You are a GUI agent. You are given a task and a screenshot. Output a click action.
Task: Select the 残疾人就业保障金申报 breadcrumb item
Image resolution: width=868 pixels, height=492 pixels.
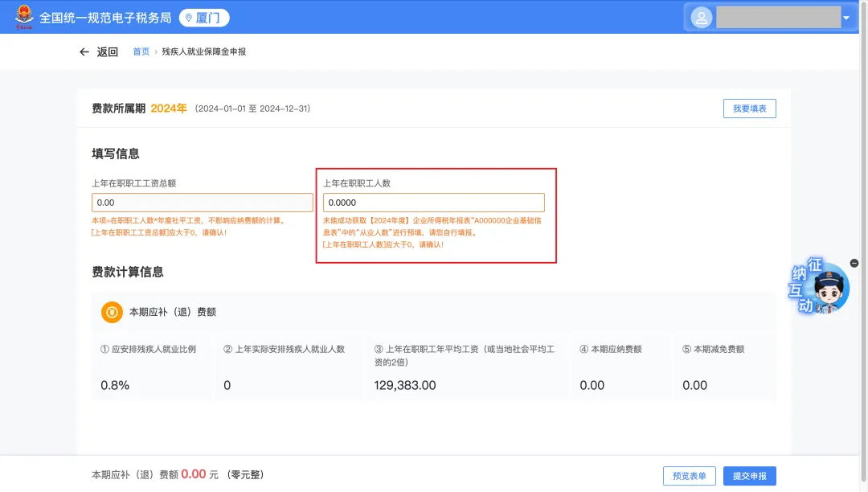point(203,51)
